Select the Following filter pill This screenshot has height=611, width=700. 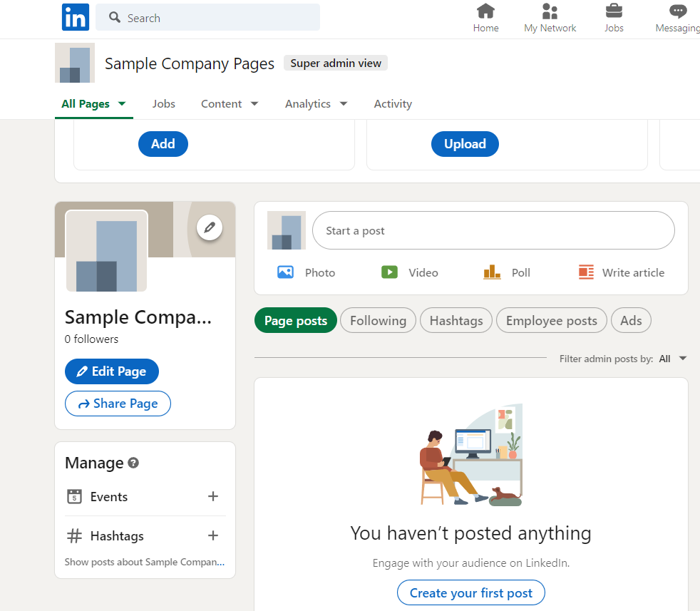[378, 320]
